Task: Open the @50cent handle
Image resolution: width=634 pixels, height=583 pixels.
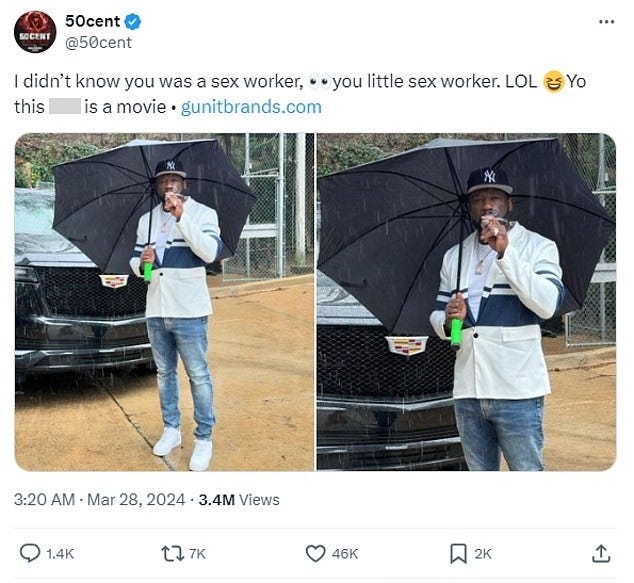Action: (x=98, y=42)
